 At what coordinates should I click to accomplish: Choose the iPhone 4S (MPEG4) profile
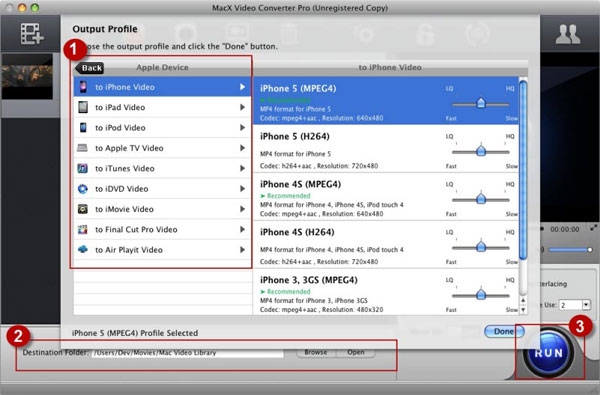pyautogui.click(x=386, y=196)
